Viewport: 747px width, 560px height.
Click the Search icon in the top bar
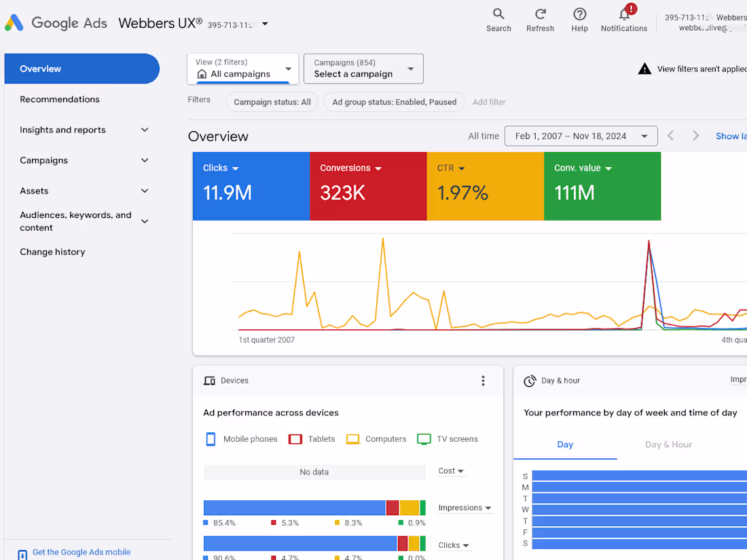tap(498, 19)
